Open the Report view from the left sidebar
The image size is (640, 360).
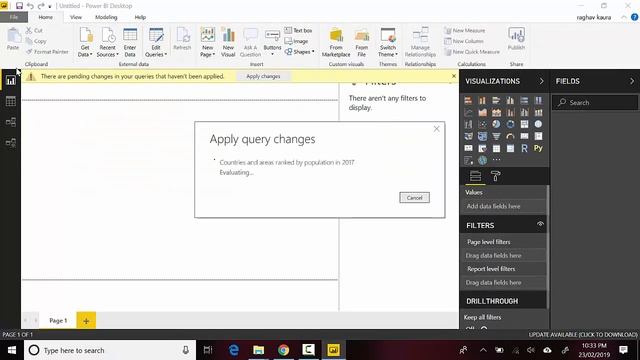point(11,80)
